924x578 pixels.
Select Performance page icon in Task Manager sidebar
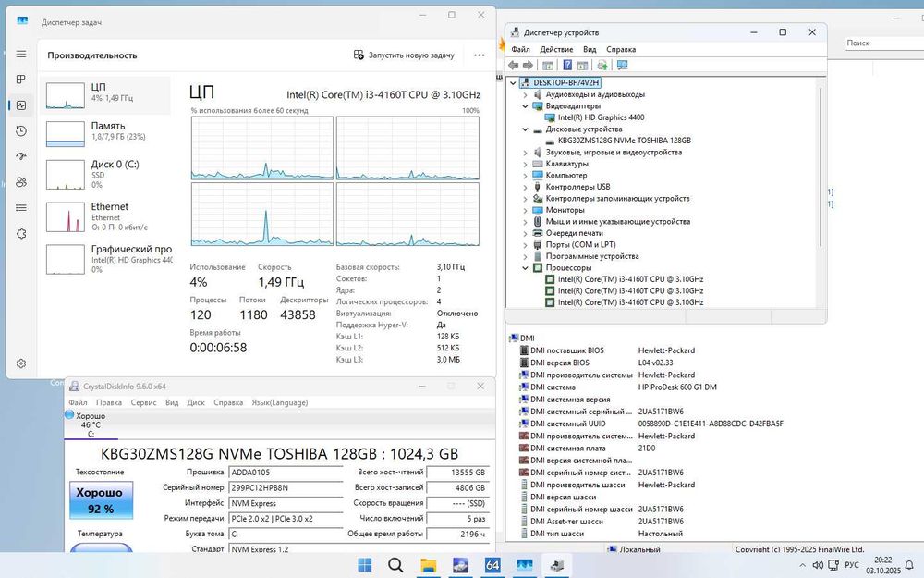tap(21, 105)
